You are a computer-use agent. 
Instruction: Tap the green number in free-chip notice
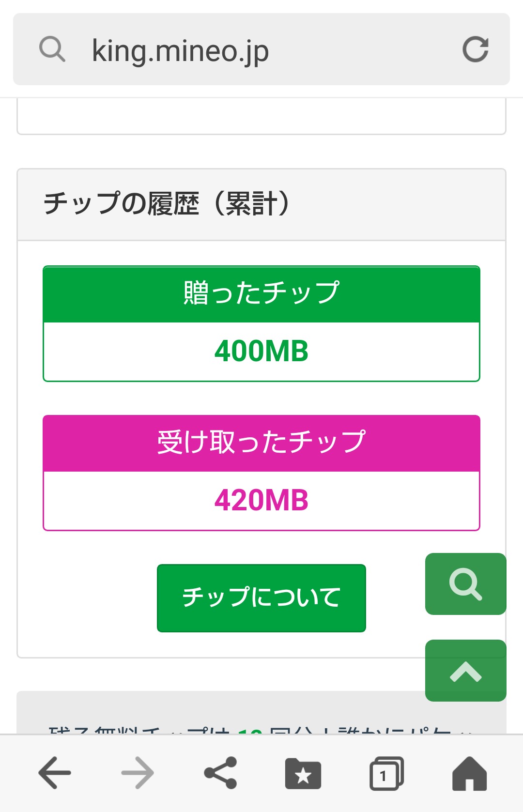250,730
